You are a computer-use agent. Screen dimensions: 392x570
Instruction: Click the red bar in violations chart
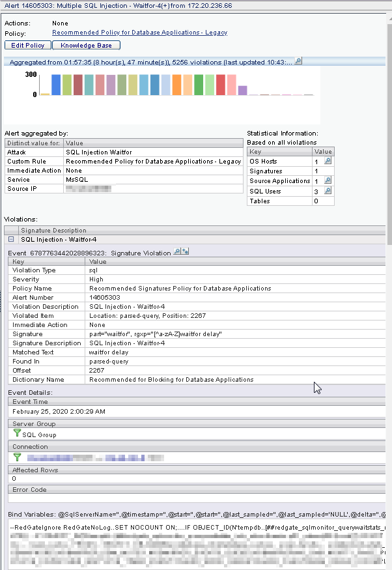click(221, 85)
